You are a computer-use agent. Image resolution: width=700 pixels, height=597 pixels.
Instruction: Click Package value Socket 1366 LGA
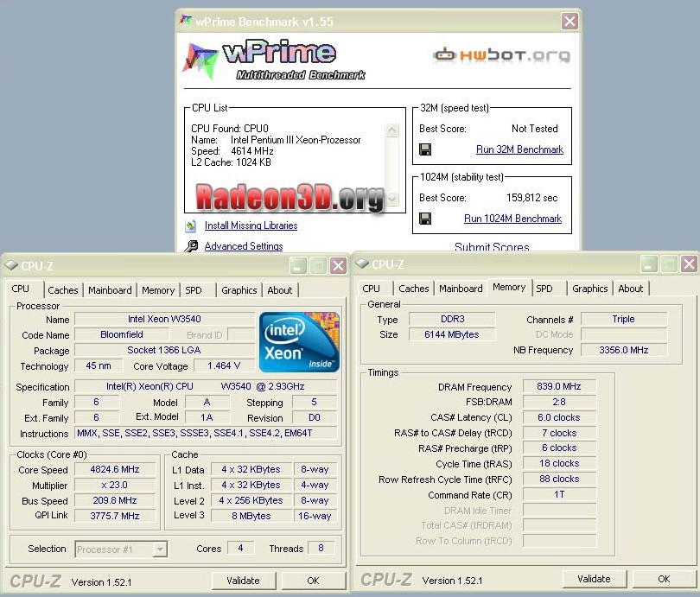(x=164, y=350)
